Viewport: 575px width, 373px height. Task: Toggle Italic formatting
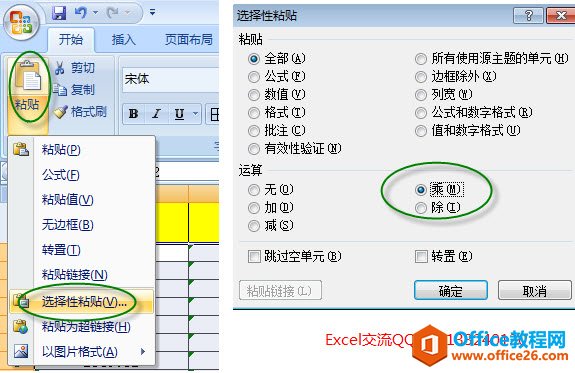[156, 114]
